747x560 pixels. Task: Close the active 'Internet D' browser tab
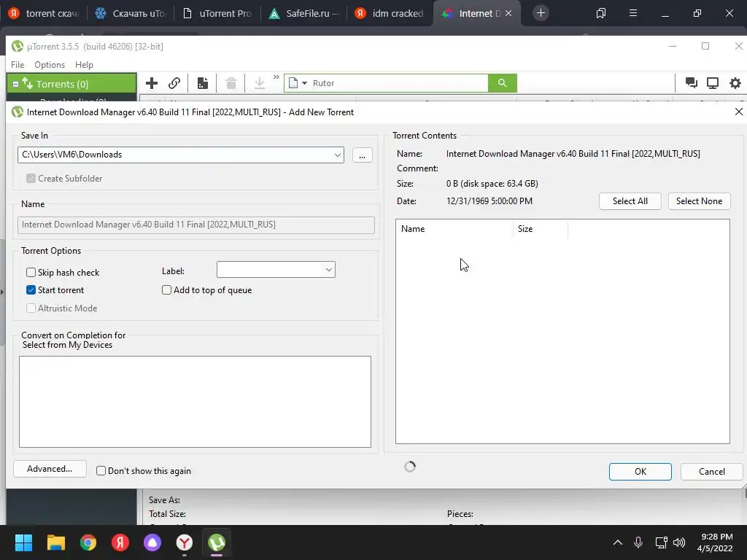(x=508, y=13)
